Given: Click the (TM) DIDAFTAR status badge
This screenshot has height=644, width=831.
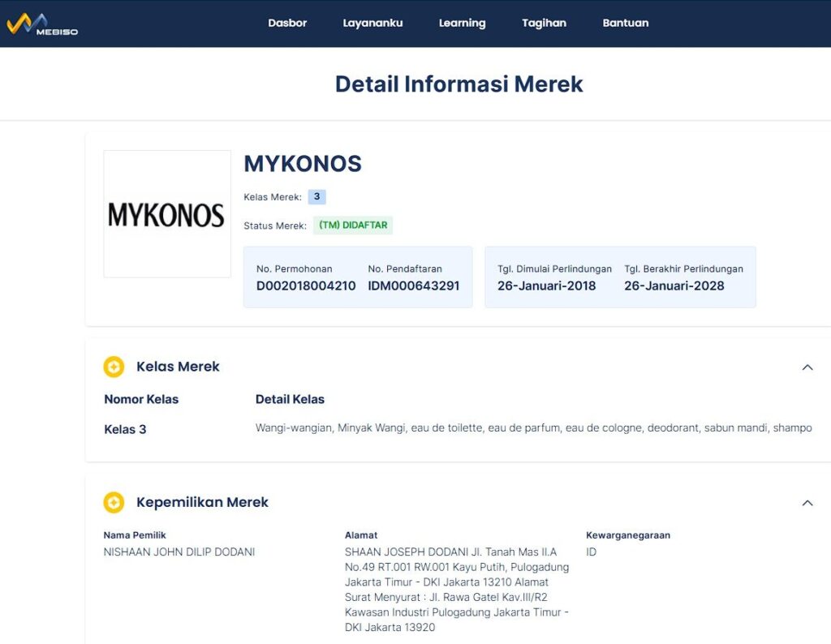Looking at the screenshot, I should 353,225.
